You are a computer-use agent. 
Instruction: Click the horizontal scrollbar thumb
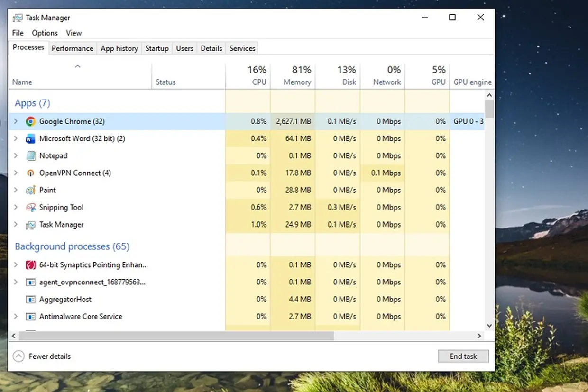click(x=176, y=336)
